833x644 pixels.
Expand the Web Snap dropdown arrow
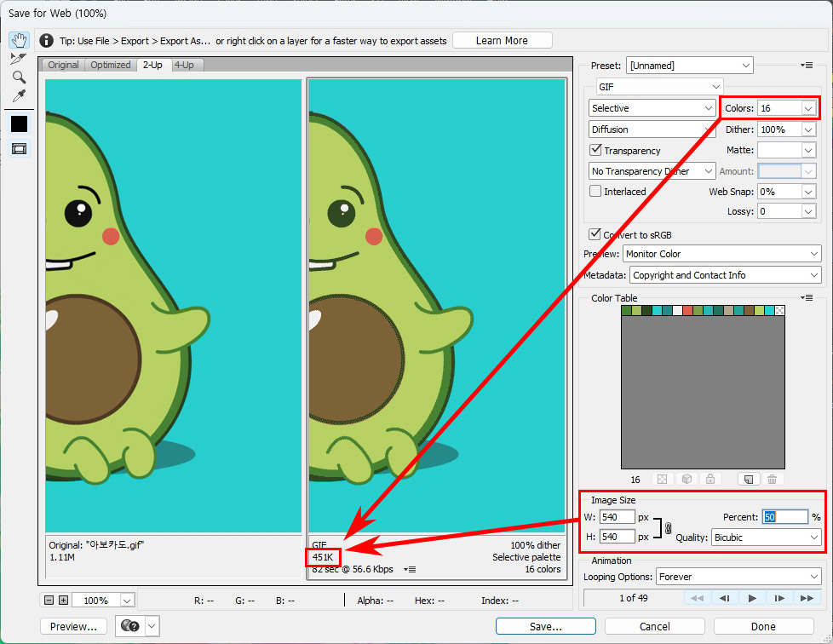[x=808, y=192]
